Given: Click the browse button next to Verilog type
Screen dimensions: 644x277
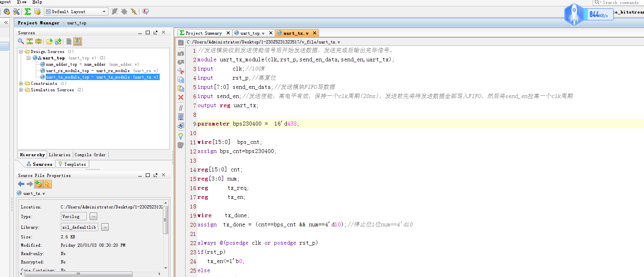Looking at the screenshot, I should 93,216.
